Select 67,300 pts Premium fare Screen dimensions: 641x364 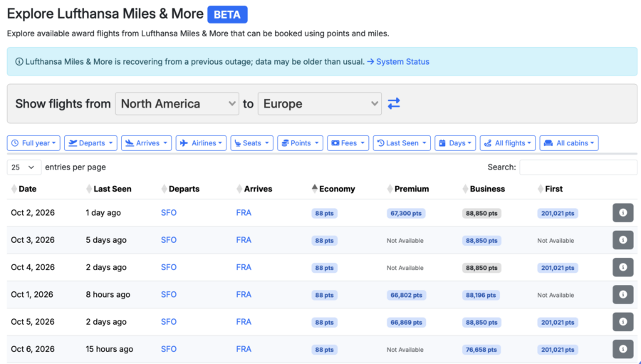(x=406, y=213)
